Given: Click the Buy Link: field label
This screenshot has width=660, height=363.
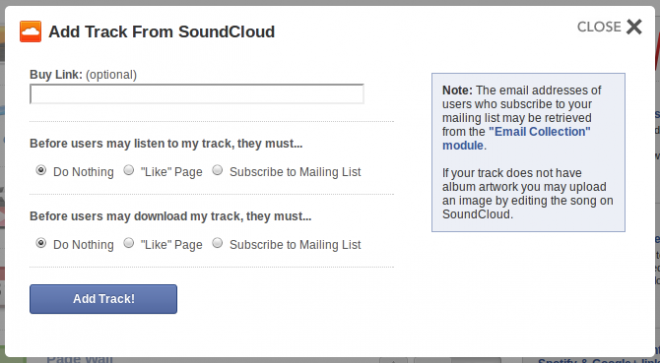Looking at the screenshot, I should pyautogui.click(x=56, y=75).
